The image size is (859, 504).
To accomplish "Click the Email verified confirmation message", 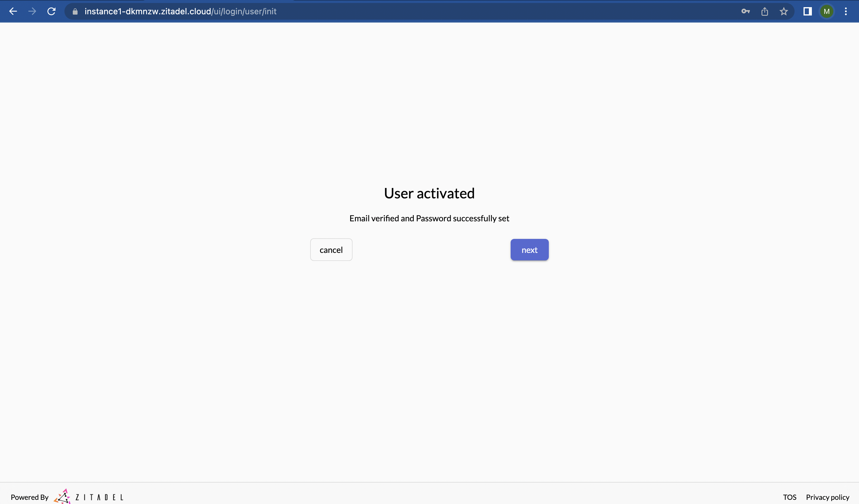I will pos(429,218).
